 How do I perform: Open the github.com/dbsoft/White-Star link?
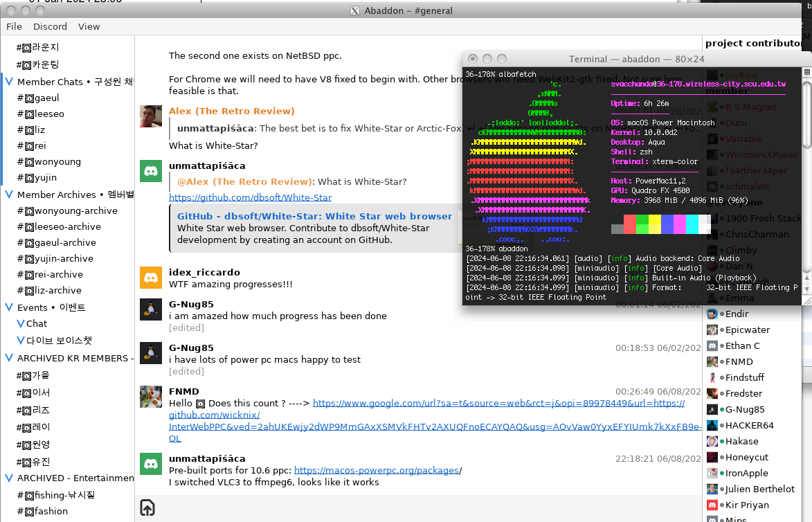(x=250, y=197)
